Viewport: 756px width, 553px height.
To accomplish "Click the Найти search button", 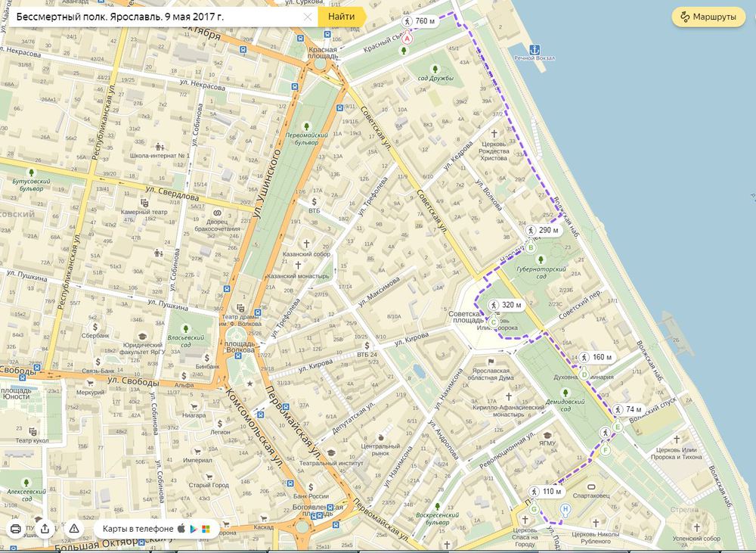I will click(342, 17).
